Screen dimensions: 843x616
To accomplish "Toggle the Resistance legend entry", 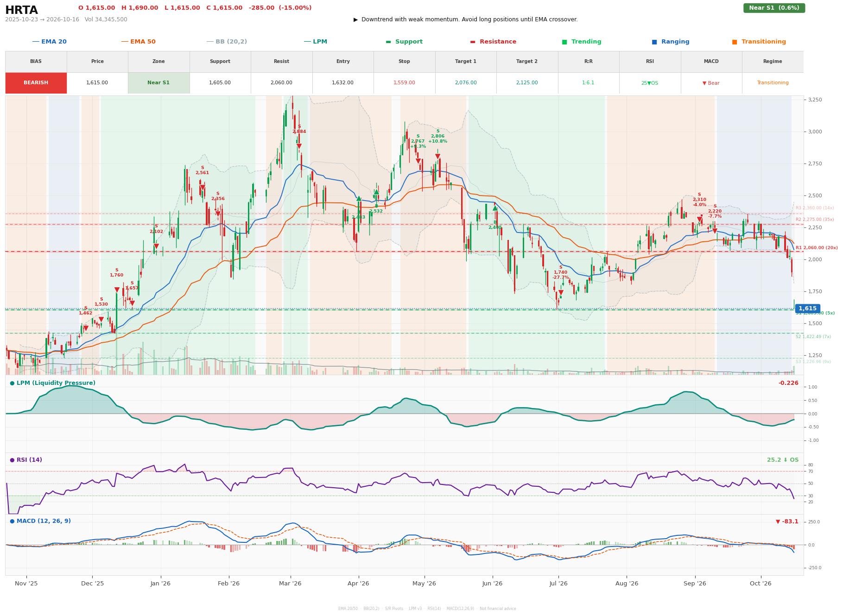I will [493, 42].
